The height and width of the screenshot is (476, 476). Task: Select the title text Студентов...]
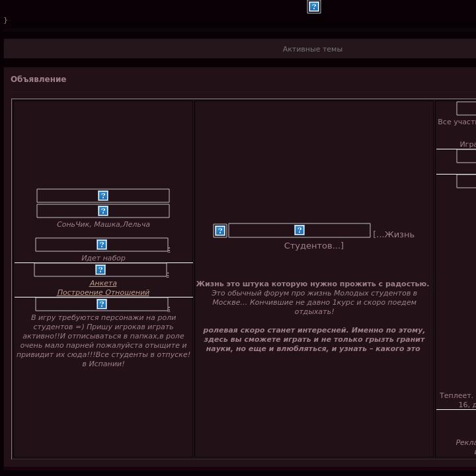[314, 245]
